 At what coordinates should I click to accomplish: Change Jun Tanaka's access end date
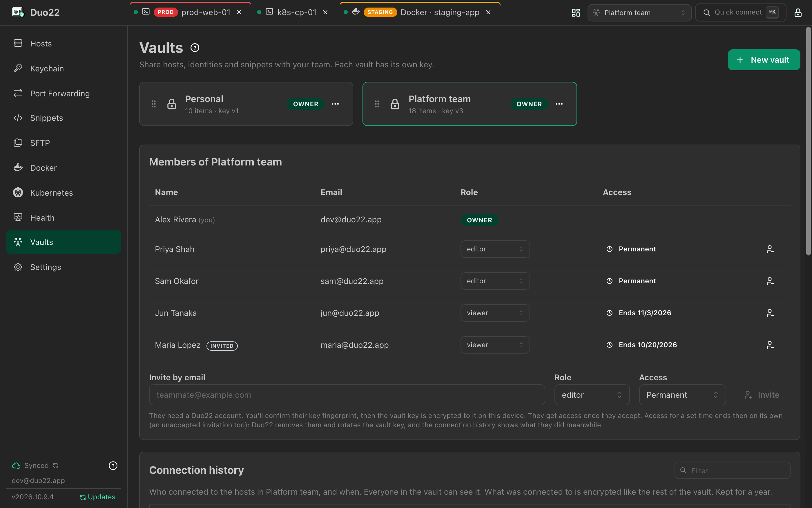click(639, 313)
